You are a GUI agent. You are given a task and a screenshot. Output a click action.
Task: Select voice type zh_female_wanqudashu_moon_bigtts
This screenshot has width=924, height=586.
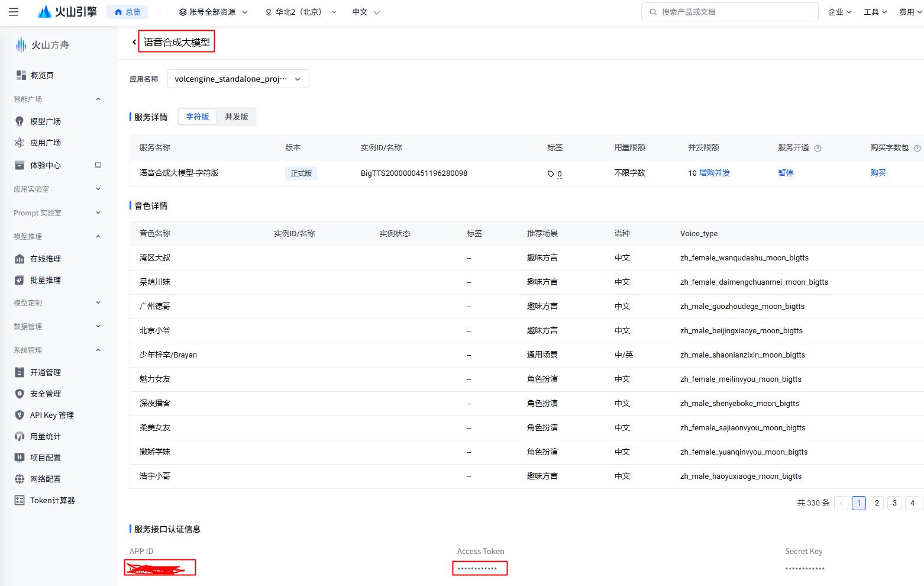[x=744, y=257]
